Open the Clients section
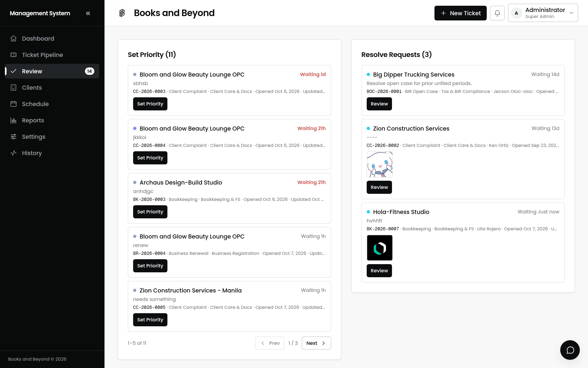 pyautogui.click(x=52, y=88)
